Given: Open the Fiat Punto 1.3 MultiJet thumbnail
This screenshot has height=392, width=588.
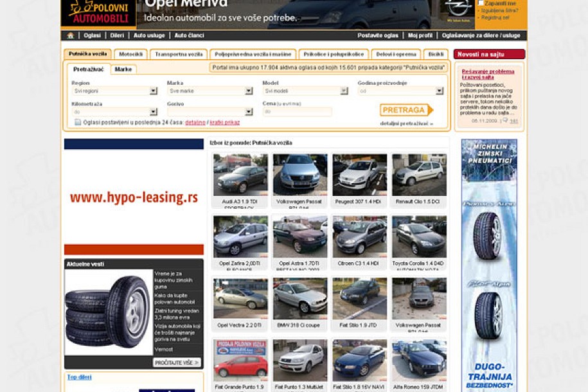Looking at the screenshot, I should point(300,361).
